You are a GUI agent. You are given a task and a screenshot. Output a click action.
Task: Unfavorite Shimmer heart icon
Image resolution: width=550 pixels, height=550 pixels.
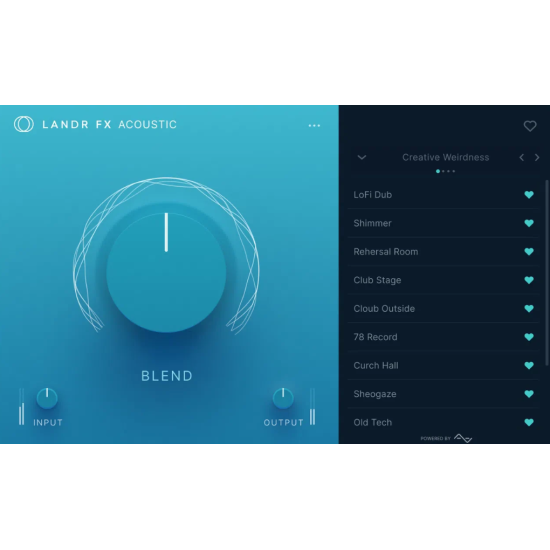[x=529, y=223]
